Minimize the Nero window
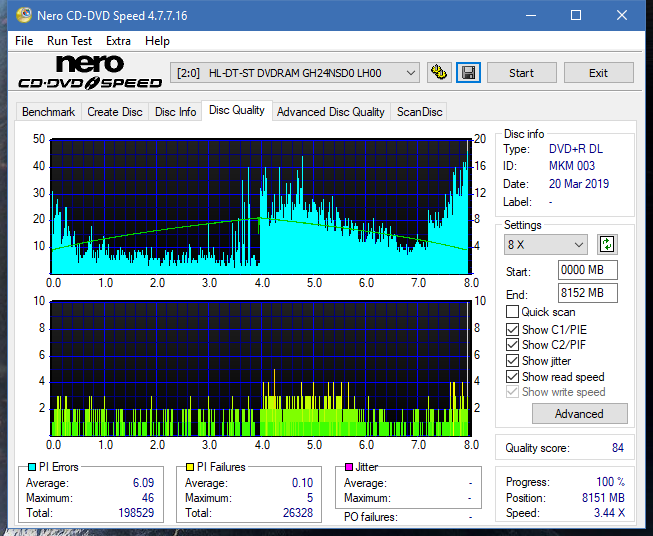 click(x=531, y=15)
